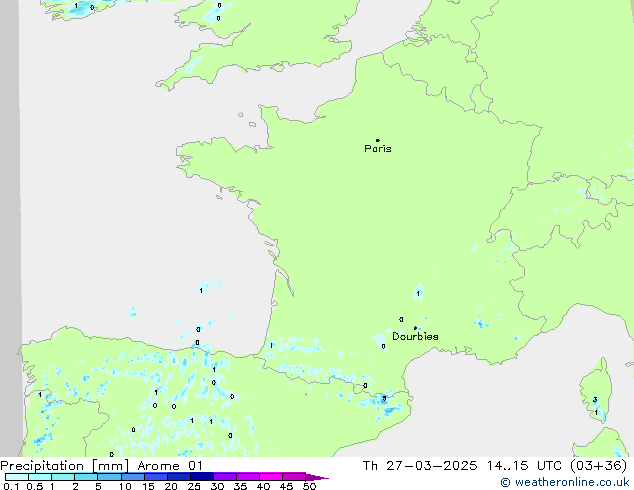Click the '(03+36)' forecast run text
The image size is (634, 490).
click(598, 466)
